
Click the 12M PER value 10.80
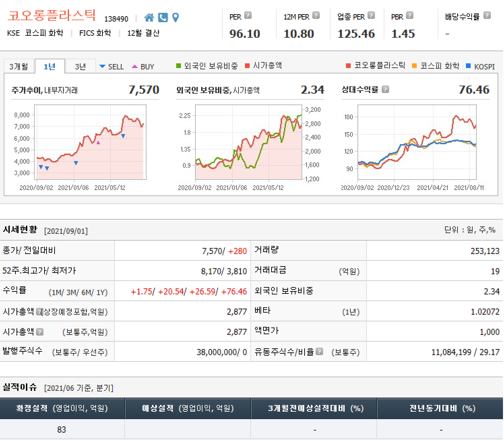pyautogui.click(x=299, y=34)
